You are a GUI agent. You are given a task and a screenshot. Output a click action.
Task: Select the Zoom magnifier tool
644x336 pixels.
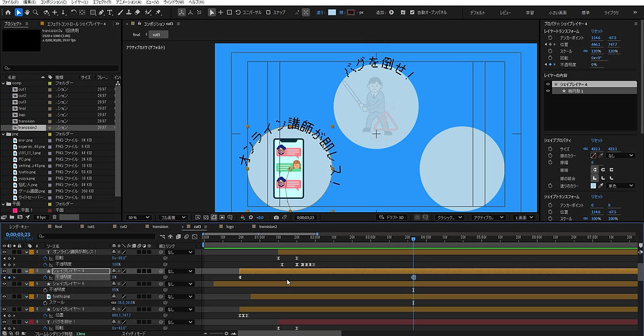(x=35, y=12)
